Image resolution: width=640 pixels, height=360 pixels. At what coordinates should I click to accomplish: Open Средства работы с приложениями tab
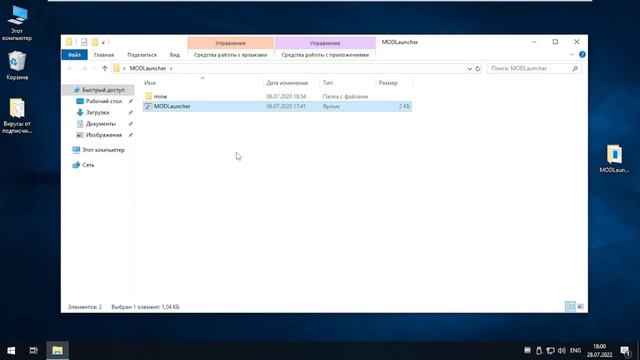(325, 55)
